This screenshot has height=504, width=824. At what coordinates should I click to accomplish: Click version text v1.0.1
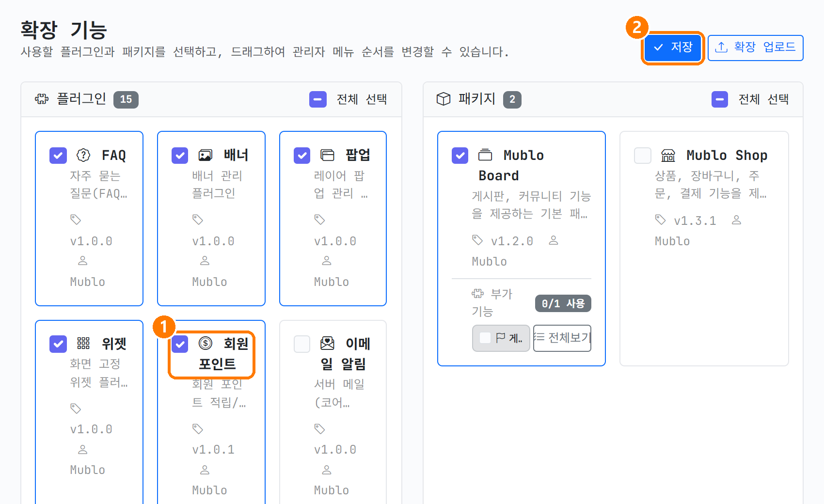213,449
